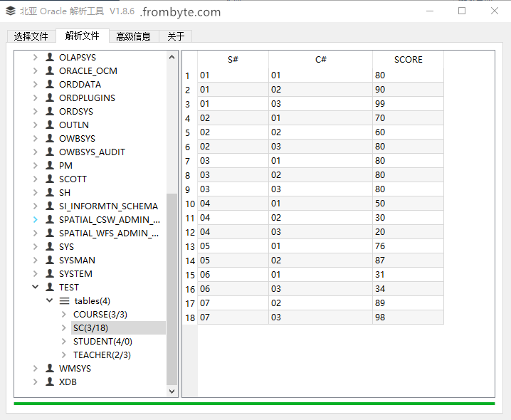Select the COURSE(3/3) table
Screen dimensions: 511x420
click(100, 314)
